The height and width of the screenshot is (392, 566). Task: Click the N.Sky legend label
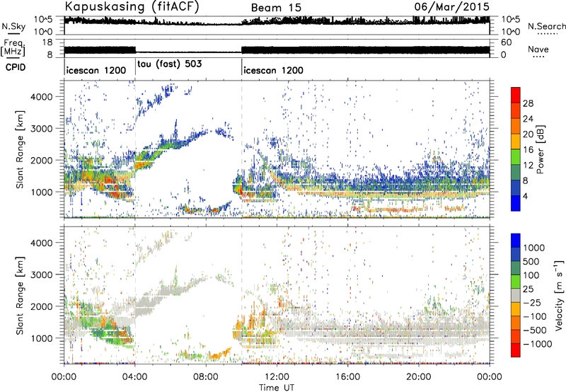(13, 26)
